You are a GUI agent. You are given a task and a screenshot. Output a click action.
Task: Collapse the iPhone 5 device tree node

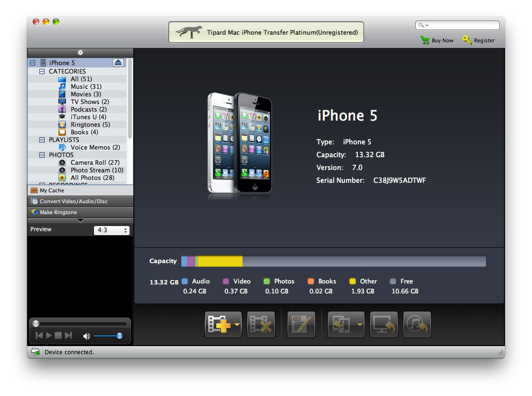33,63
